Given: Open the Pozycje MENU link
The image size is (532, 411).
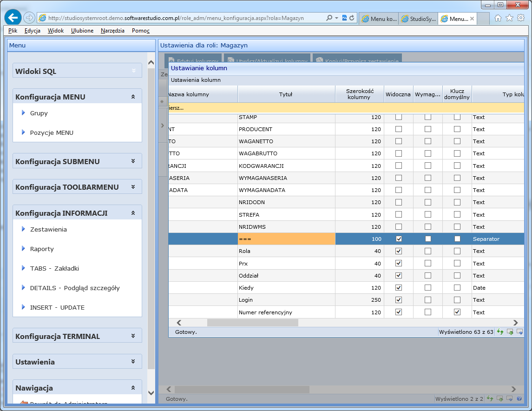Looking at the screenshot, I should pyautogui.click(x=52, y=133).
